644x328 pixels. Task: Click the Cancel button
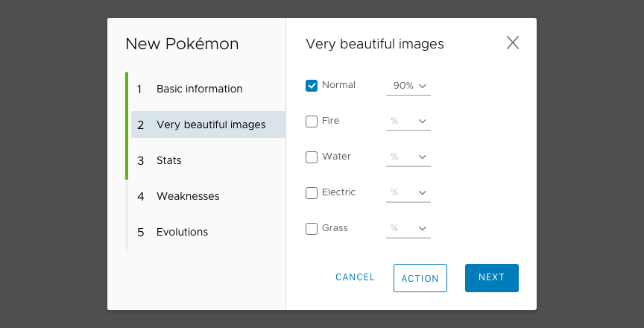pos(355,277)
